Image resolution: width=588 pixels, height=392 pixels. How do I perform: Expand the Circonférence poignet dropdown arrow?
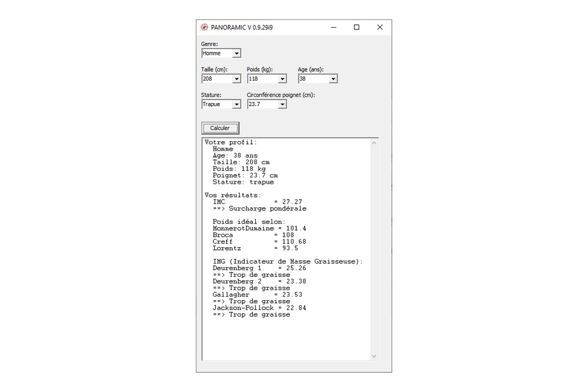point(282,105)
